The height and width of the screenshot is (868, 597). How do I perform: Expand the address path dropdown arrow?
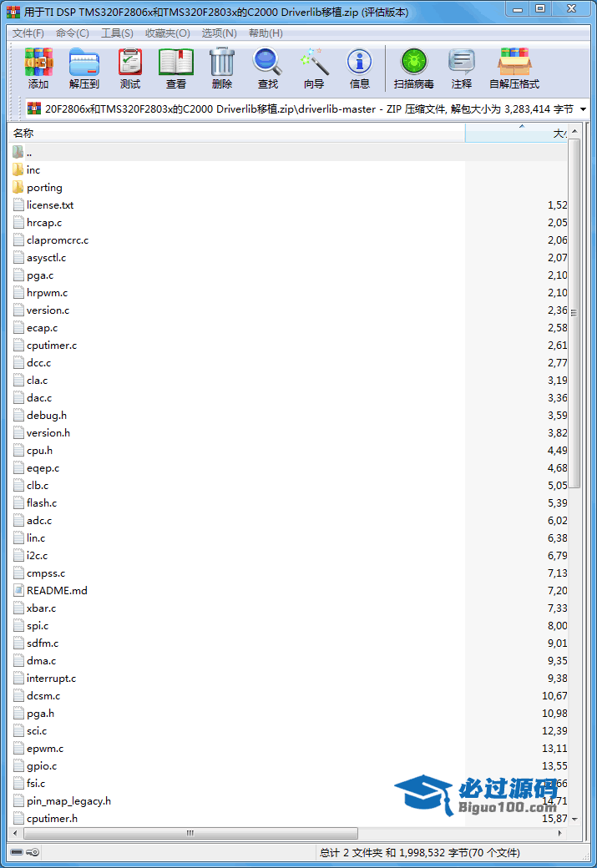[x=583, y=109]
